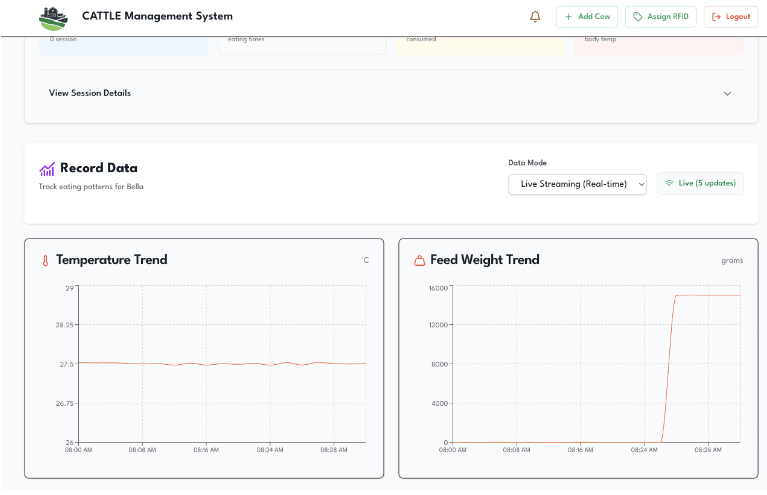Click the 12000 axis value on feed chart

point(438,325)
